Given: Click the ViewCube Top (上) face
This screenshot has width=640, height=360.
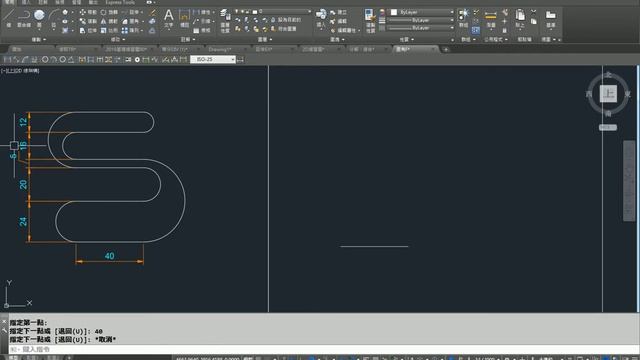Looking at the screenshot, I should (x=608, y=94).
